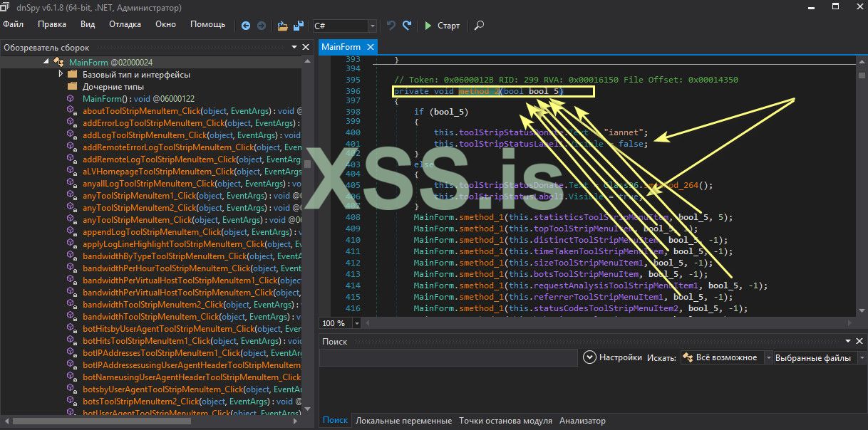
Task: Click the search text input field
Action: click(x=449, y=358)
